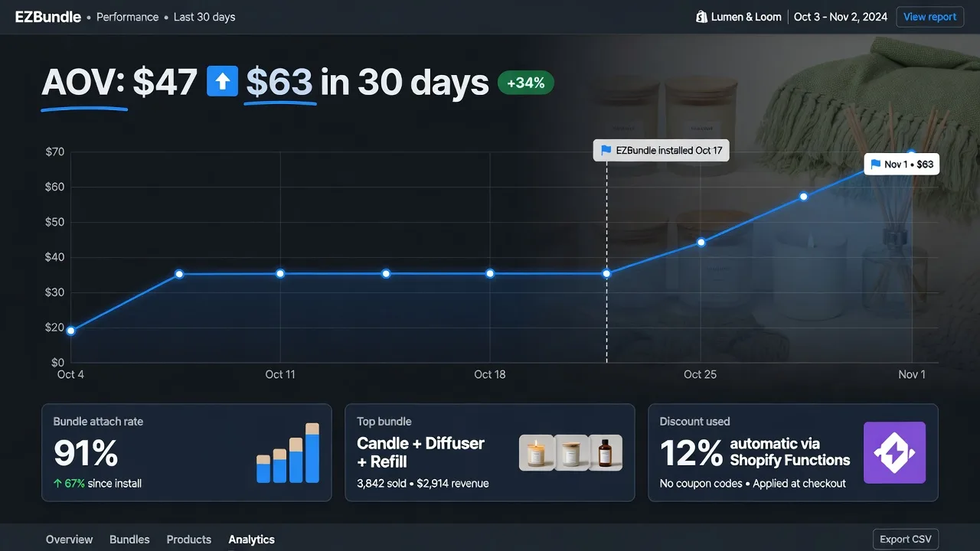The width and height of the screenshot is (980, 551).
Task: Click the Candle + Diffuser + Refill bundle name
Action: pyautogui.click(x=421, y=452)
